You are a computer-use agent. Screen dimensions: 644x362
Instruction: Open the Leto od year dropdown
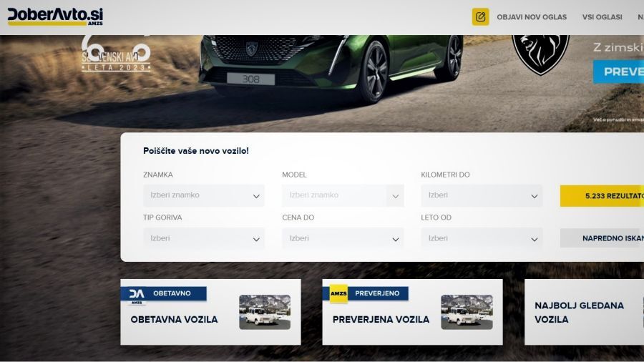click(x=482, y=238)
